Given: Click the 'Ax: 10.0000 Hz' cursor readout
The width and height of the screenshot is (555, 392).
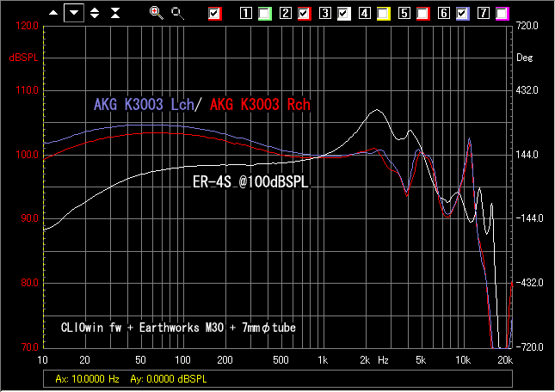Looking at the screenshot, I should (x=87, y=379).
